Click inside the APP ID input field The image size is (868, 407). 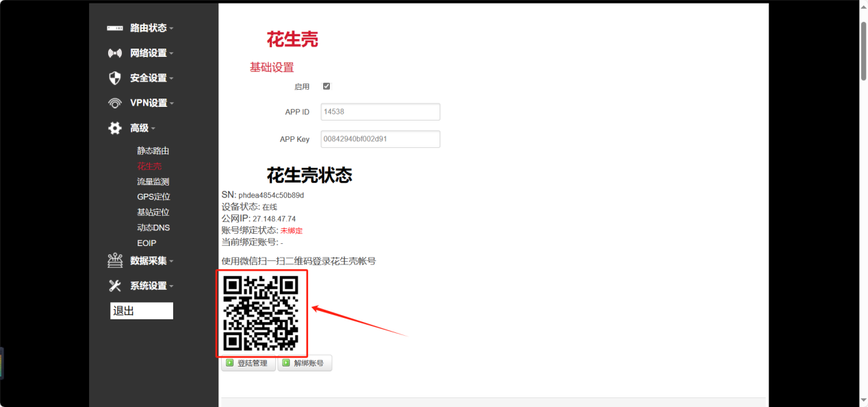coord(380,112)
